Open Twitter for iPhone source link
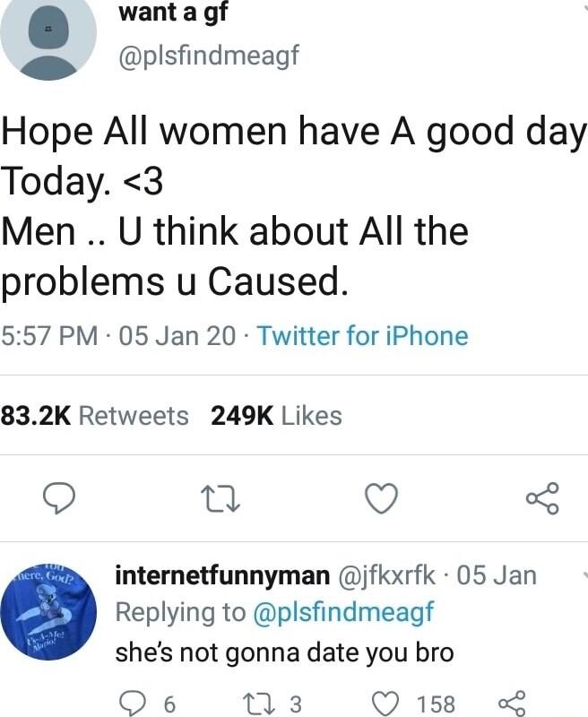Image resolution: width=588 pixels, height=717 pixels. point(362,337)
